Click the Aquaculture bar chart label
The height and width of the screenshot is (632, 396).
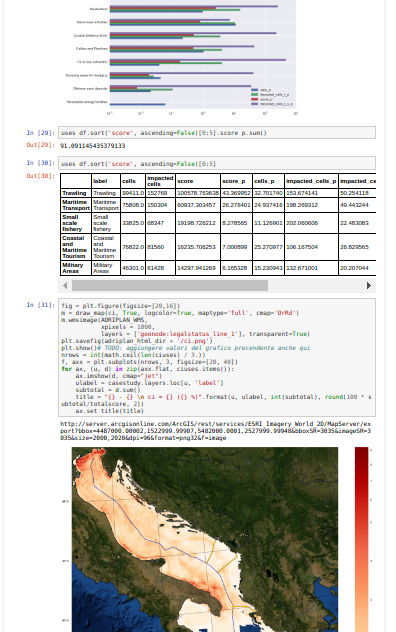[x=98, y=8]
